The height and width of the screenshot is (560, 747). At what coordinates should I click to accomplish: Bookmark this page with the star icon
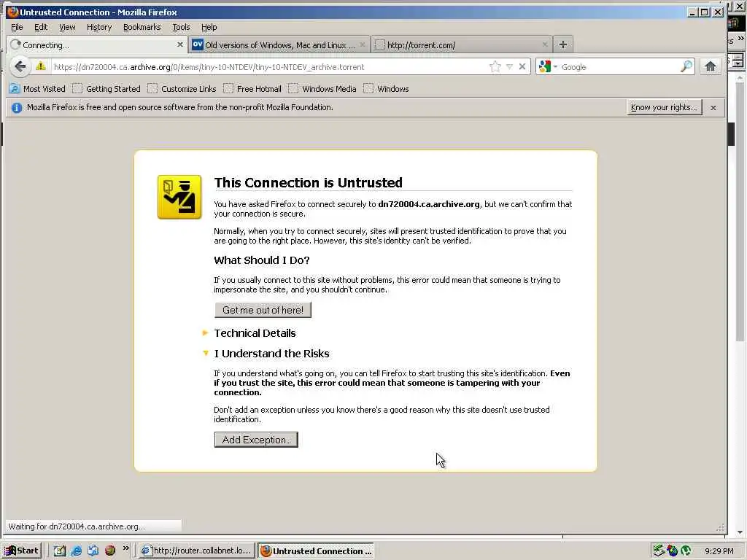pos(495,66)
